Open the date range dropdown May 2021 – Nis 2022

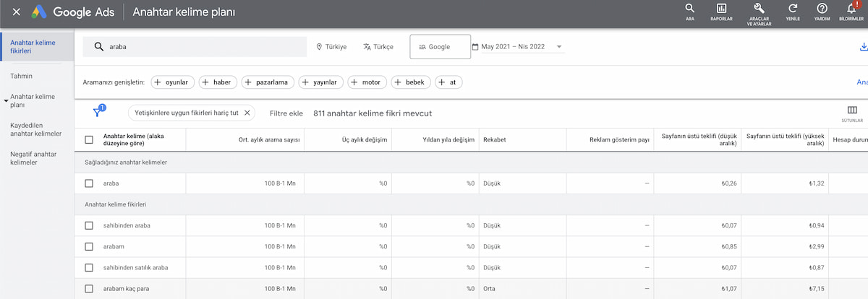tap(518, 47)
